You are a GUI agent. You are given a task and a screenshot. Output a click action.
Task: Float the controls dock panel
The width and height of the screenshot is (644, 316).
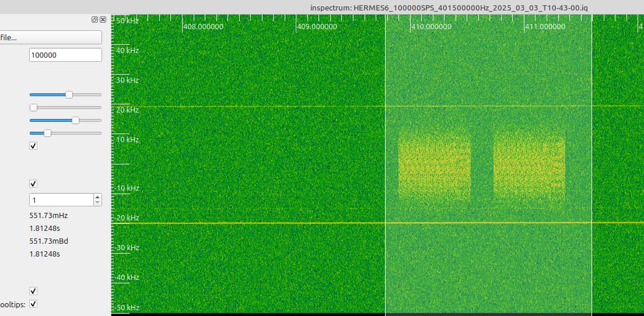(x=95, y=19)
